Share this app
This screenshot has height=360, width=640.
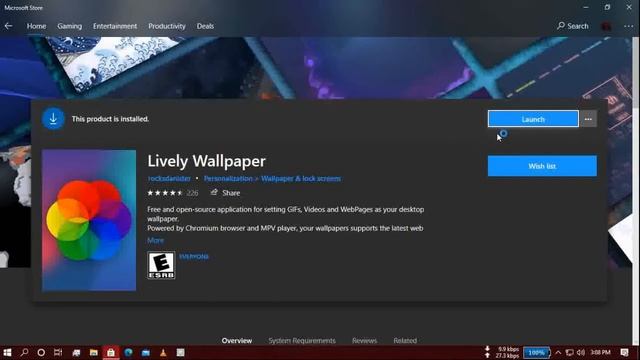pyautogui.click(x=225, y=193)
